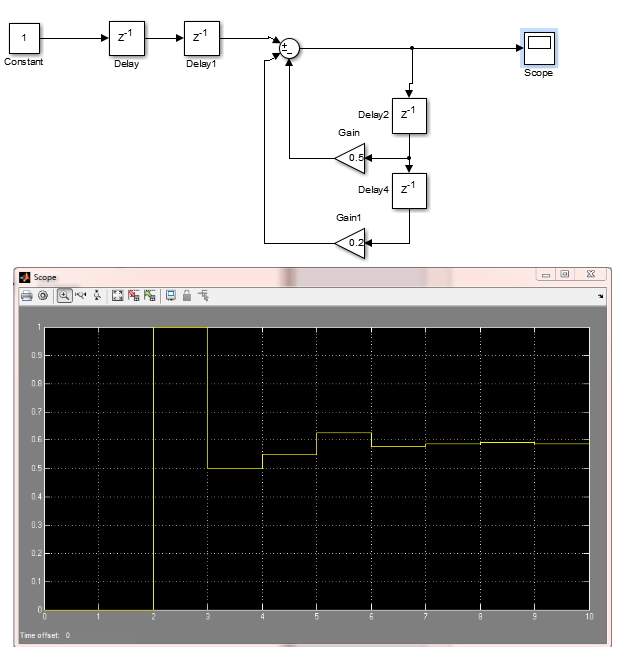This screenshot has width=640, height=664.
Task: Click the Restore axes settings icon
Action: [x=150, y=296]
